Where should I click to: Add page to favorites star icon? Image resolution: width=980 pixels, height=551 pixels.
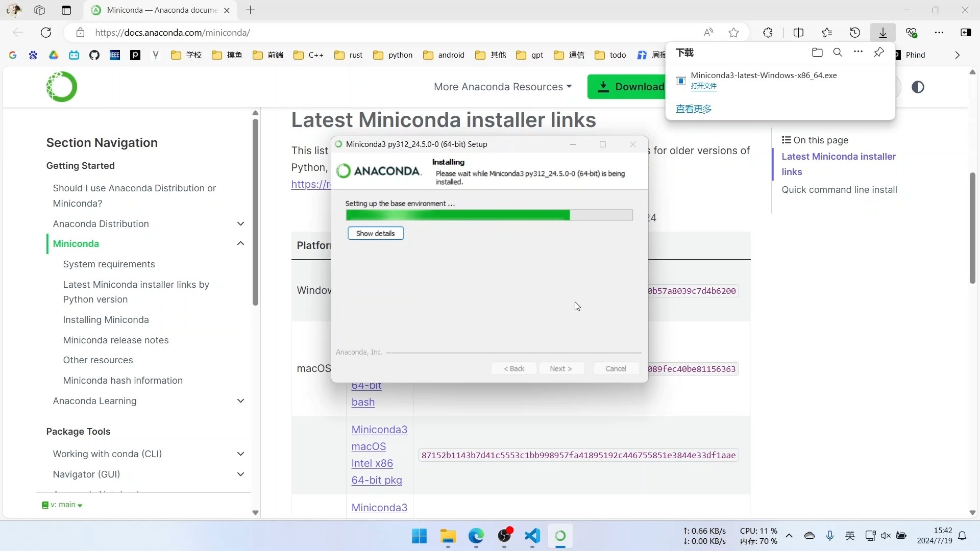click(x=733, y=33)
